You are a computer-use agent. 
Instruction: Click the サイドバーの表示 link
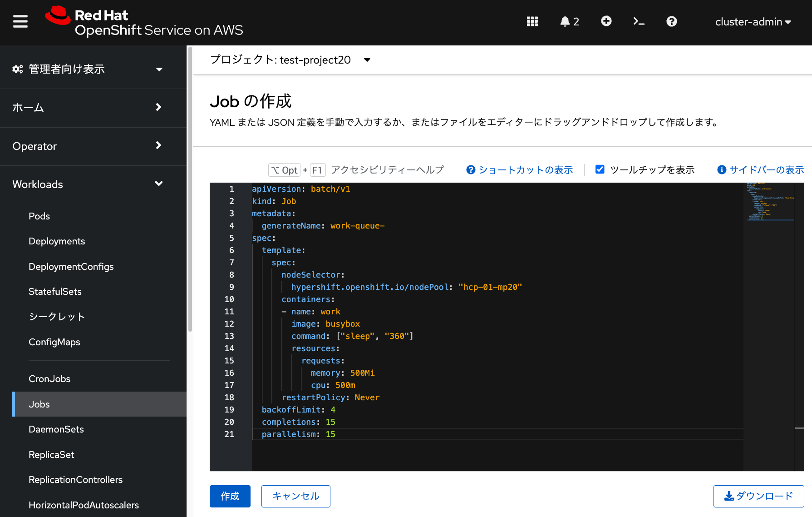click(x=760, y=170)
